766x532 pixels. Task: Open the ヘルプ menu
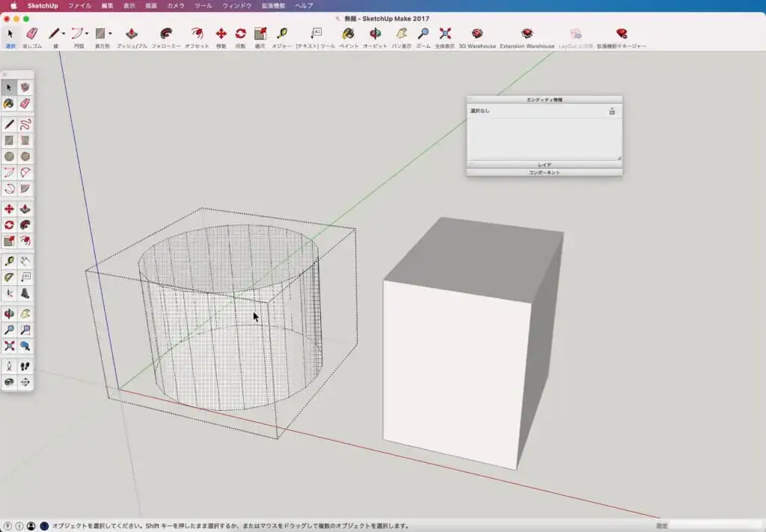pos(304,6)
